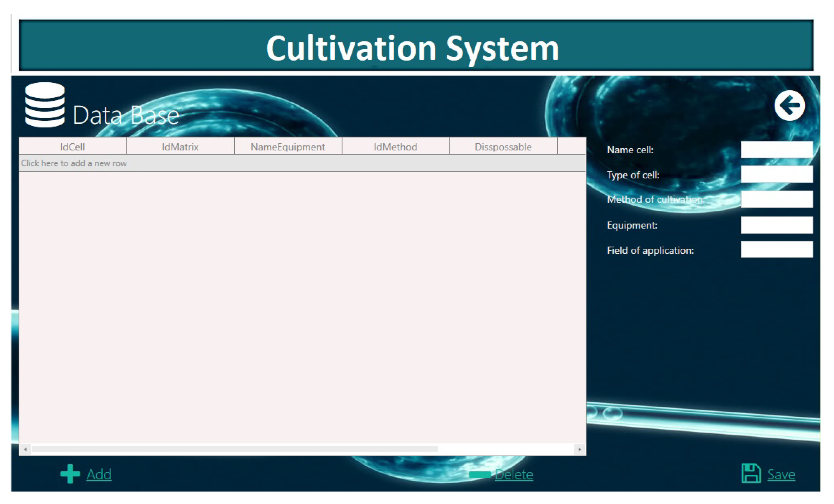Click the Add link
The width and height of the screenshot is (834, 504).
pos(99,474)
